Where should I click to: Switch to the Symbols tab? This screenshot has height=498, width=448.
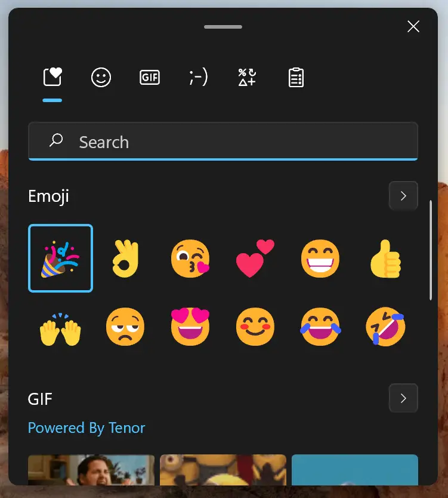[x=247, y=77]
